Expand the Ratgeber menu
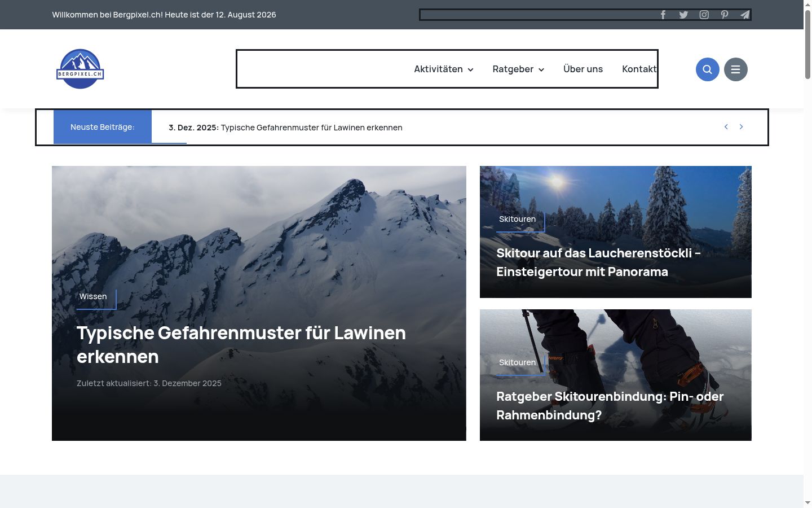 (x=518, y=69)
